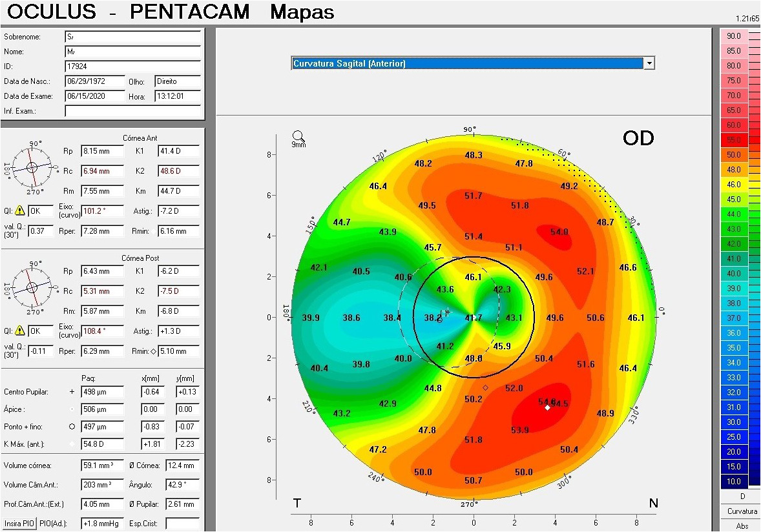Switch to Curvatura display mode
This screenshot has width=761, height=532.
[x=740, y=511]
